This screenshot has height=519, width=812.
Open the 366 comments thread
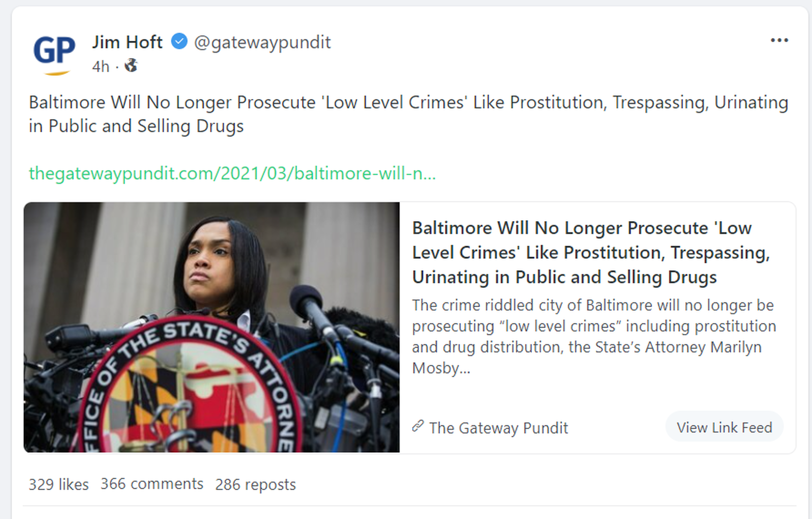coord(152,484)
